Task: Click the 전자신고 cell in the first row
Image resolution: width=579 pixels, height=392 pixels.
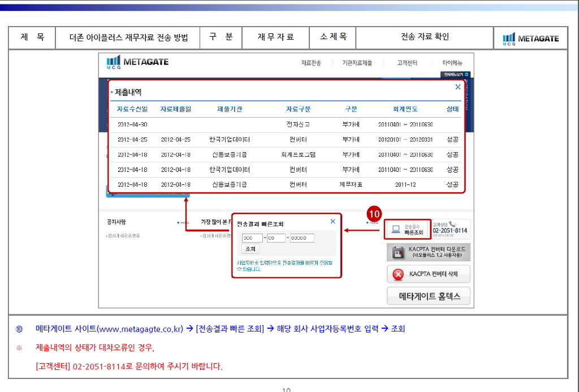Action: tap(298, 124)
